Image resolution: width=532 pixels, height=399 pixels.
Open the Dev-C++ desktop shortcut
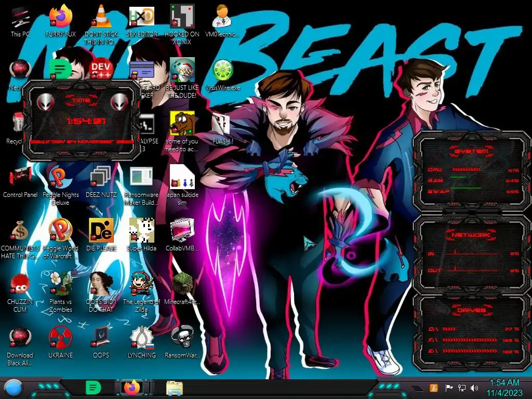[x=101, y=70]
